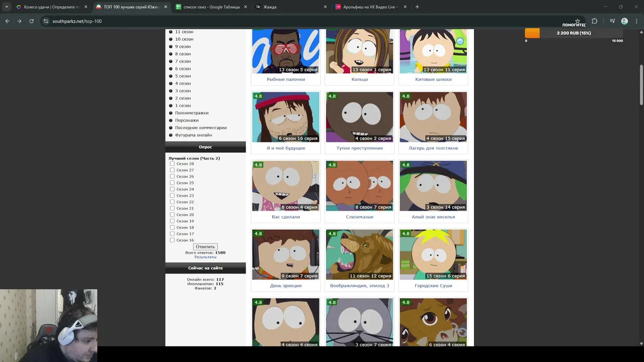Click the Алый знак веселья title link

433,217
